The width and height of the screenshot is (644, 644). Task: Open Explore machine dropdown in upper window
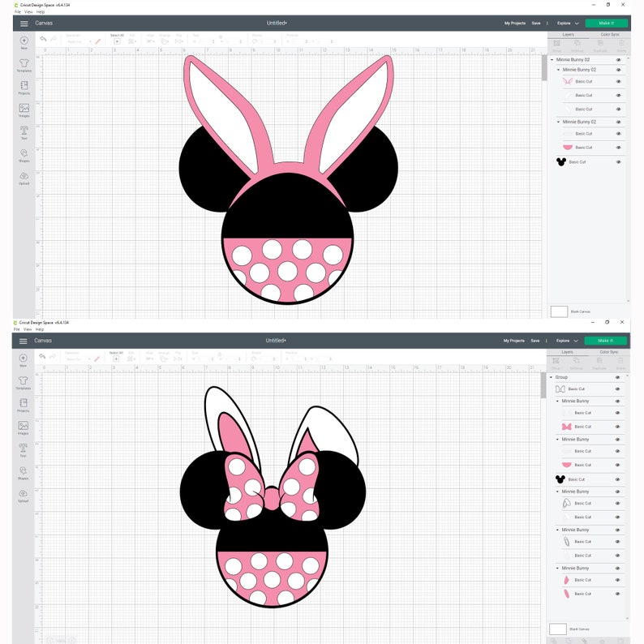[x=568, y=24]
